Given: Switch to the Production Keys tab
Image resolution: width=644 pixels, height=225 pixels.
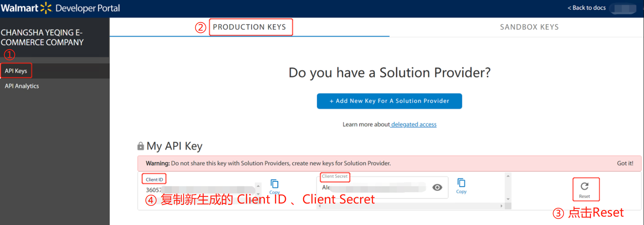Looking at the screenshot, I should pyautogui.click(x=249, y=27).
